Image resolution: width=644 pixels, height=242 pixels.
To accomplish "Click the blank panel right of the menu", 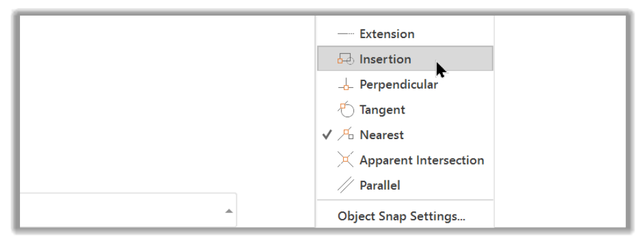I will click(x=560, y=121).
